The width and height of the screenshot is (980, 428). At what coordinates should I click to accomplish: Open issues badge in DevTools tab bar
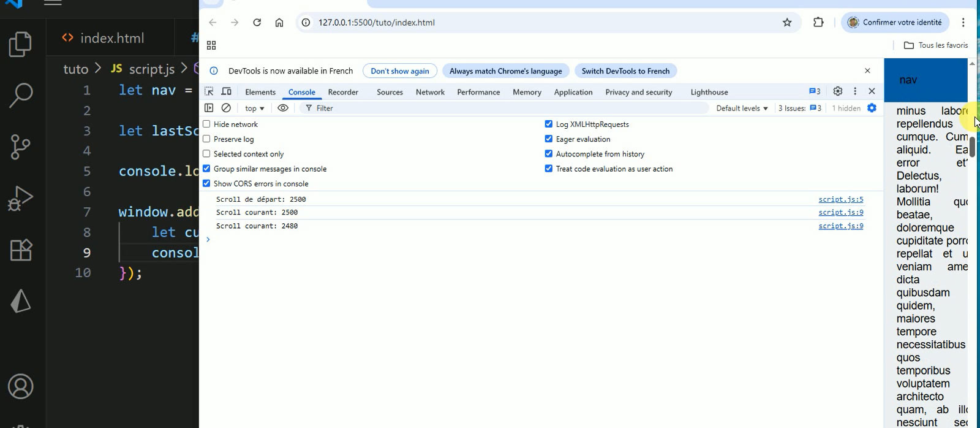click(x=815, y=91)
